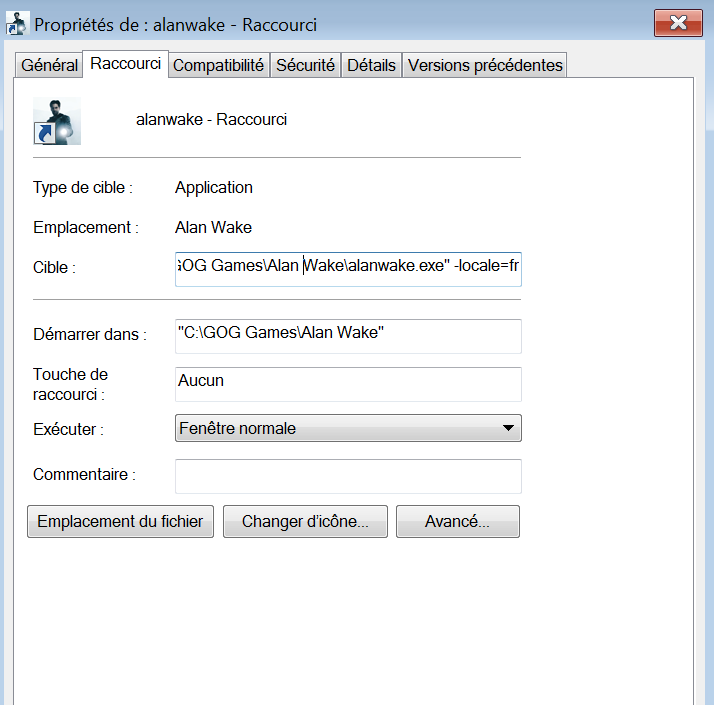Click the Commentaire label

(84, 475)
